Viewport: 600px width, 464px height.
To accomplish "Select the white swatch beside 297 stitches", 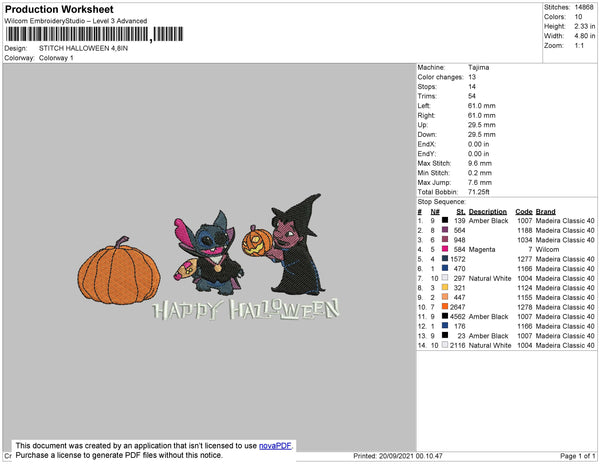I will (445, 278).
